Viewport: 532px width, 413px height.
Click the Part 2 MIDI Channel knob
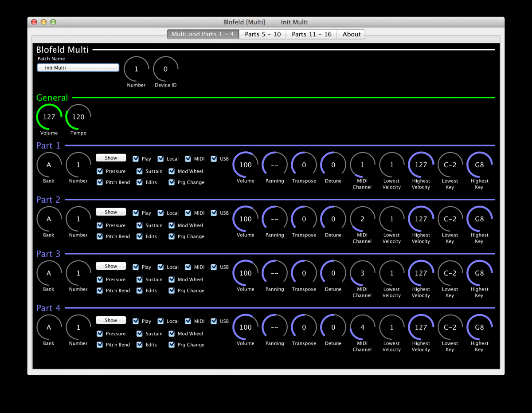pos(362,219)
